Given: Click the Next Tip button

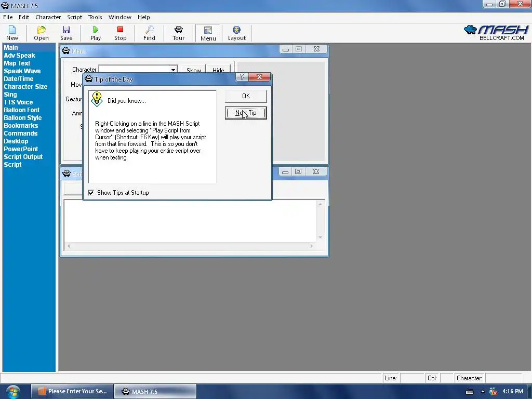Looking at the screenshot, I should (246, 113).
